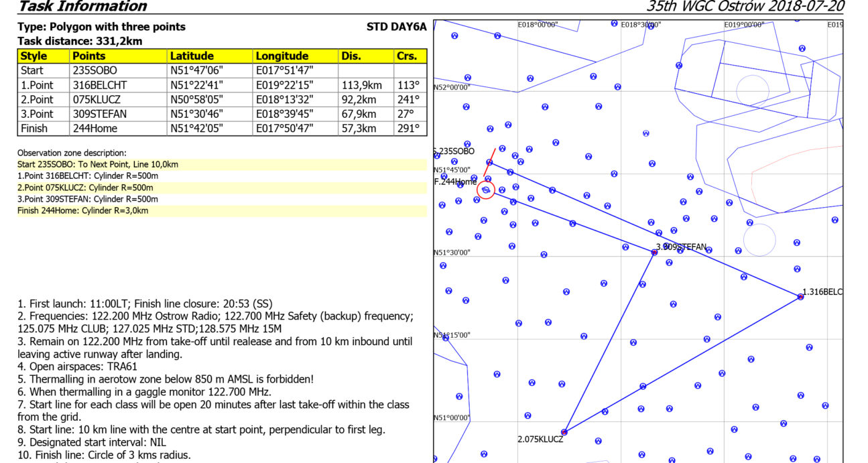Click the Longitude column header
Viewport: 868px width, 463px height.
(x=282, y=56)
